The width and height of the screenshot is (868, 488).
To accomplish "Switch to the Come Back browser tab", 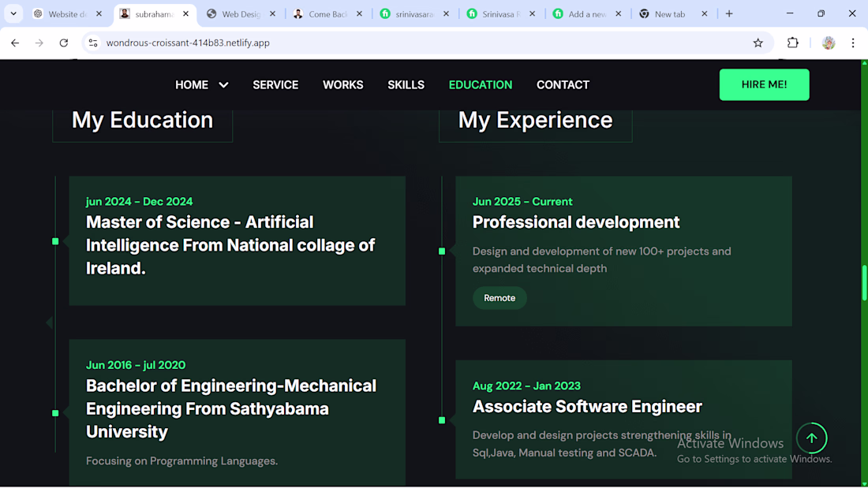I will pyautogui.click(x=327, y=13).
